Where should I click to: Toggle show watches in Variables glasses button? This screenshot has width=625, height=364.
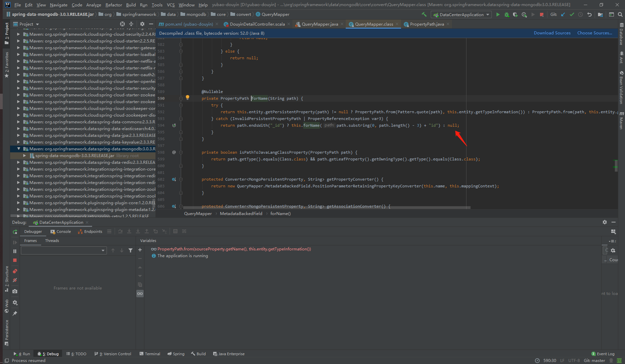click(x=140, y=294)
